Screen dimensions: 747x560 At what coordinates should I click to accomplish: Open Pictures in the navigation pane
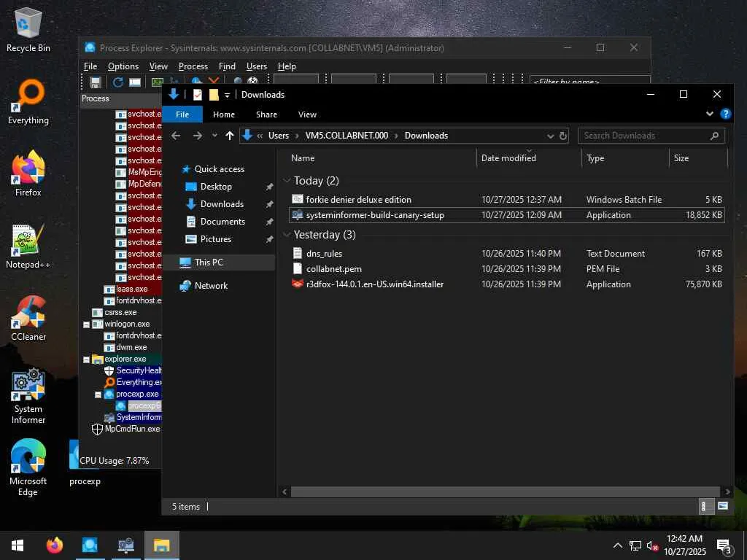[x=216, y=239]
